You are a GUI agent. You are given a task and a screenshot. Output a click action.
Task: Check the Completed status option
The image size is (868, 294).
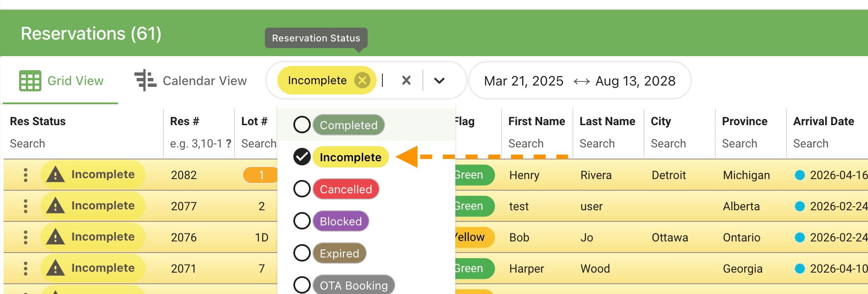click(x=302, y=125)
